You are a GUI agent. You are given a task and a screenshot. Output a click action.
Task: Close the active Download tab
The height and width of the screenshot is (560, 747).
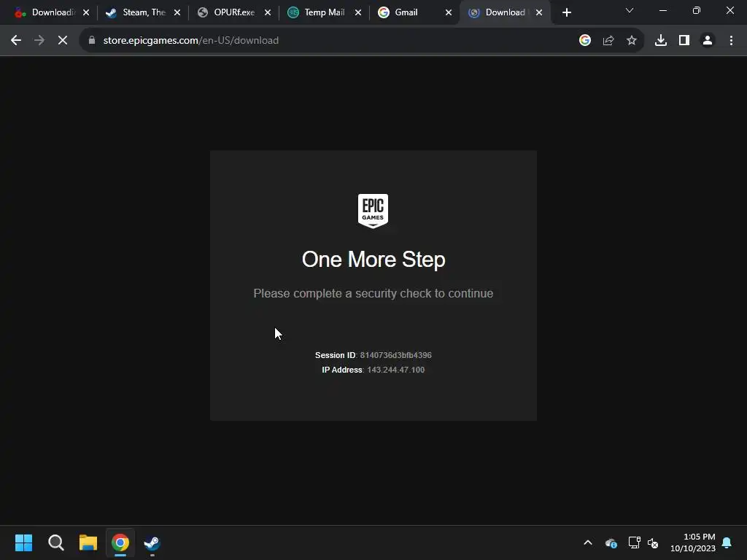pyautogui.click(x=539, y=13)
